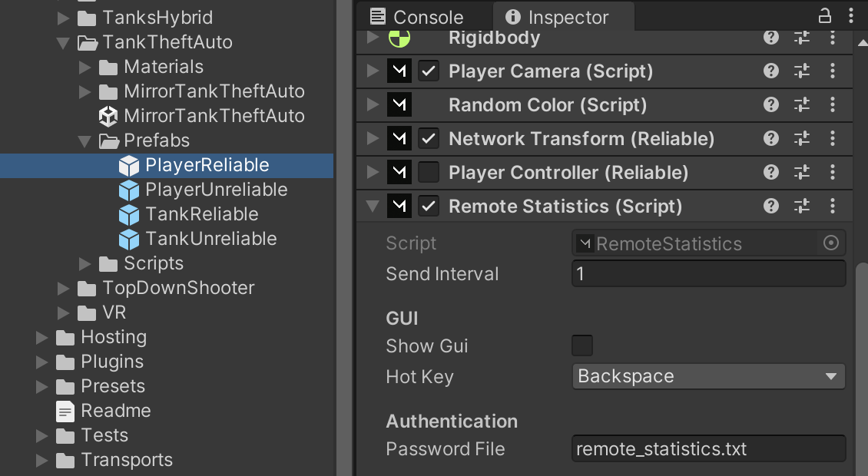The width and height of the screenshot is (868, 476).
Task: Select the PlayerUnreliable prefab
Action: (216, 190)
